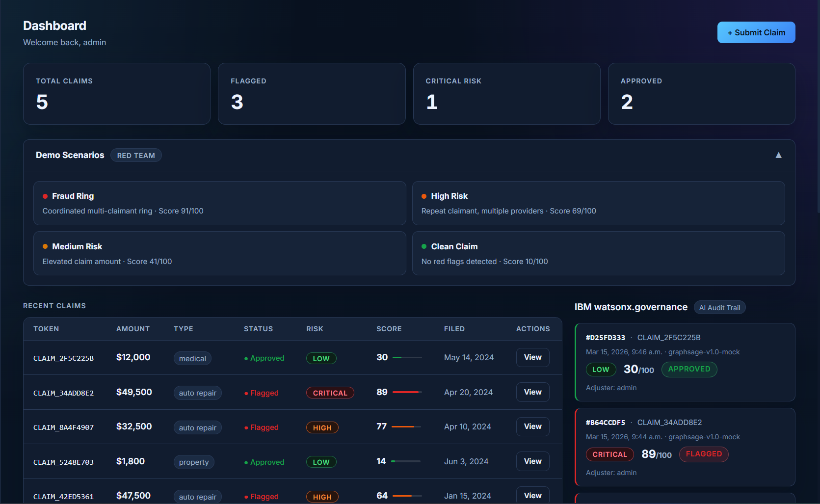Click the AMOUNT column header
Viewport: 820px width, 504px height.
[133, 329]
